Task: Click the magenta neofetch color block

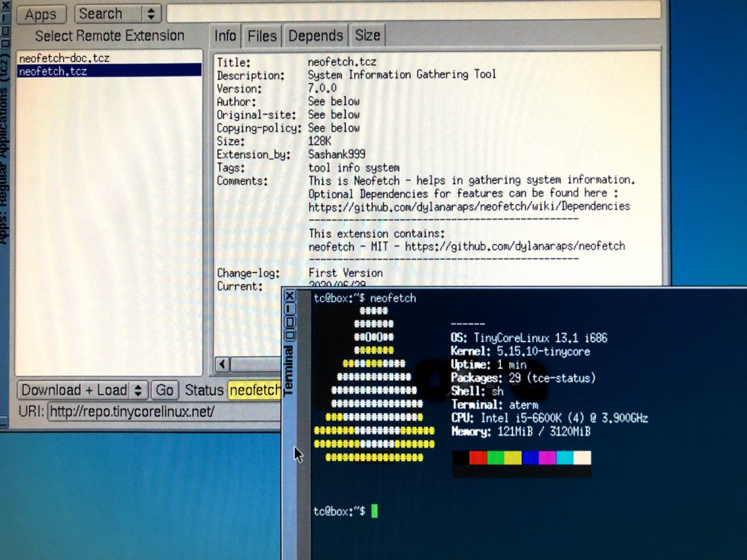Action: pos(548,458)
